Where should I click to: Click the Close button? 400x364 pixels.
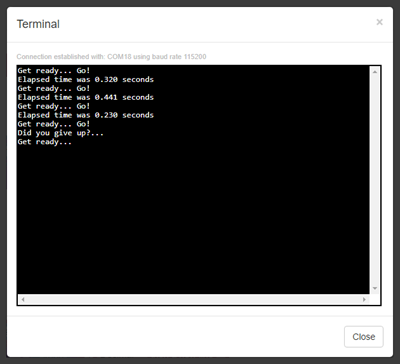364,337
